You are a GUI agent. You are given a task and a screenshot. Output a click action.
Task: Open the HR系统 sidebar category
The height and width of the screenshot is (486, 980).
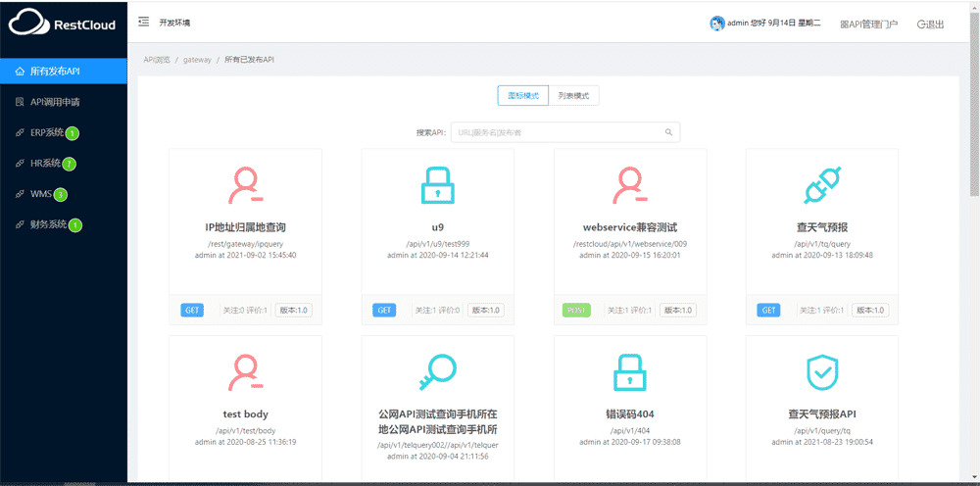pos(45,163)
